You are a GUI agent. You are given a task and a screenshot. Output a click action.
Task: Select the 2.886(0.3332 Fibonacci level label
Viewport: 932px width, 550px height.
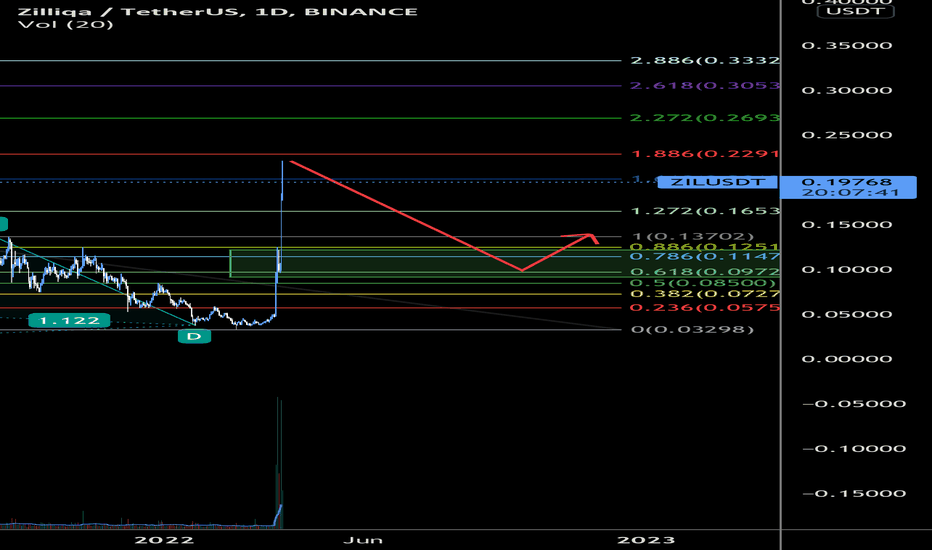coord(705,61)
